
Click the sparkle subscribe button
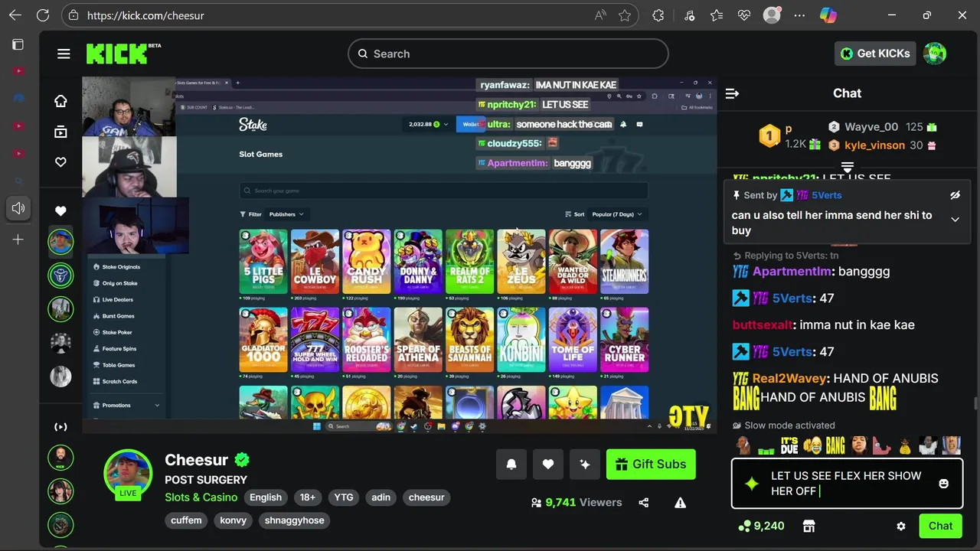tap(585, 464)
